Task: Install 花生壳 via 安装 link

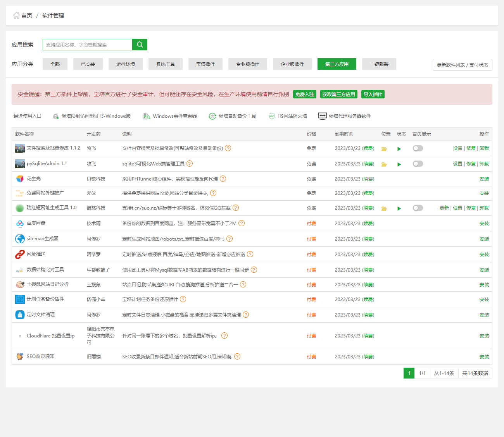Action: [484, 179]
